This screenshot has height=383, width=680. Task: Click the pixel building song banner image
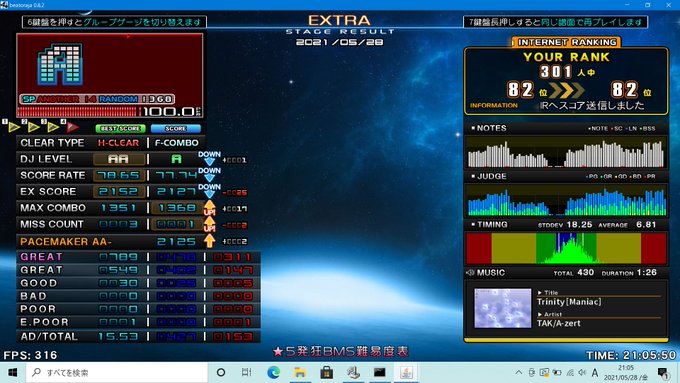pos(60,64)
